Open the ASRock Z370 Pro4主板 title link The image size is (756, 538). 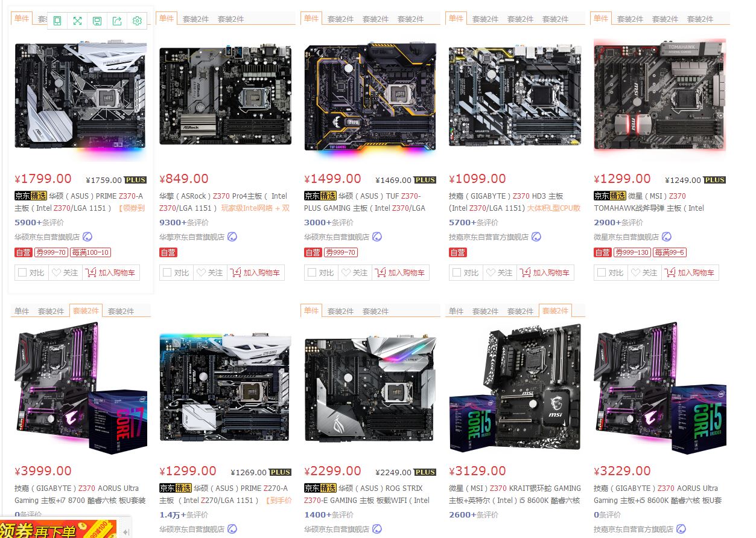tap(223, 202)
